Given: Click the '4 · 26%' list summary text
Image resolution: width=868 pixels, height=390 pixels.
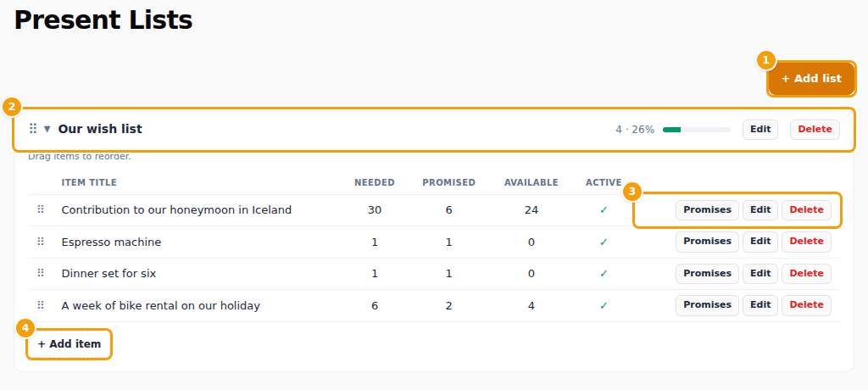Looking at the screenshot, I should pos(635,130).
